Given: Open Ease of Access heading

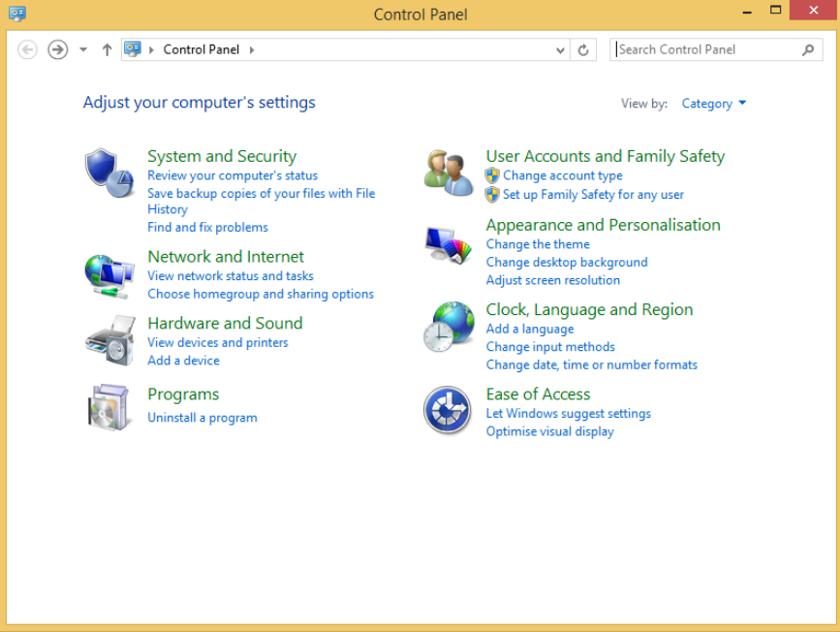Looking at the screenshot, I should coord(538,395).
